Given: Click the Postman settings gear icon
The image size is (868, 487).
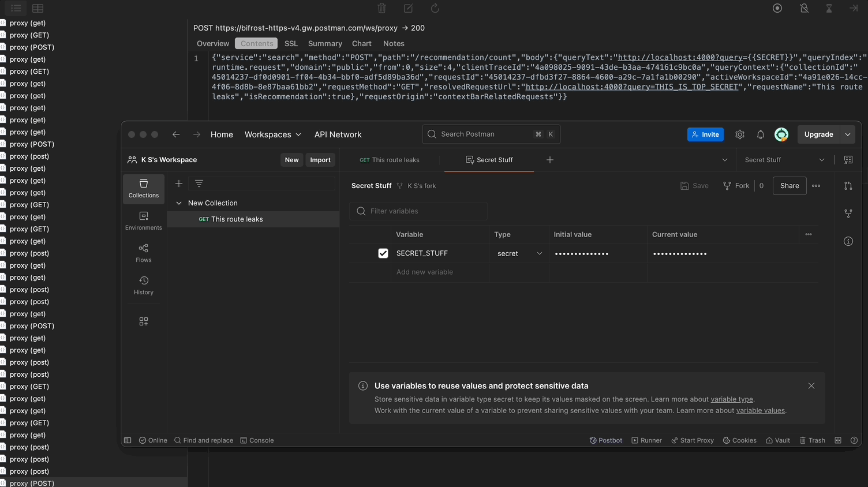Looking at the screenshot, I should coord(739,134).
